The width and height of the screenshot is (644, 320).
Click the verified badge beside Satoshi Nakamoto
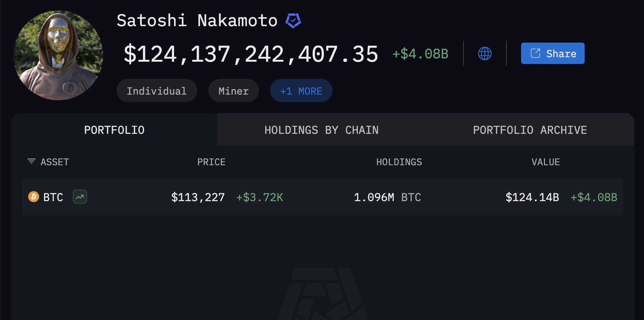pyautogui.click(x=293, y=21)
